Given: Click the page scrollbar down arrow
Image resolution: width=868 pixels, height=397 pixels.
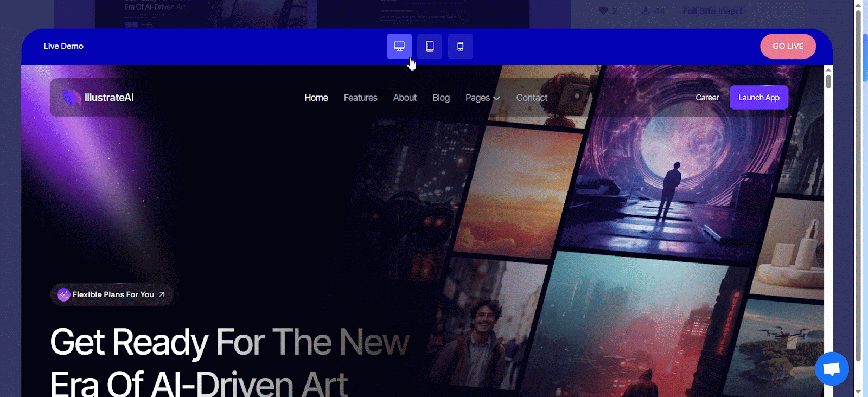Looking at the screenshot, I should pos(858,391).
